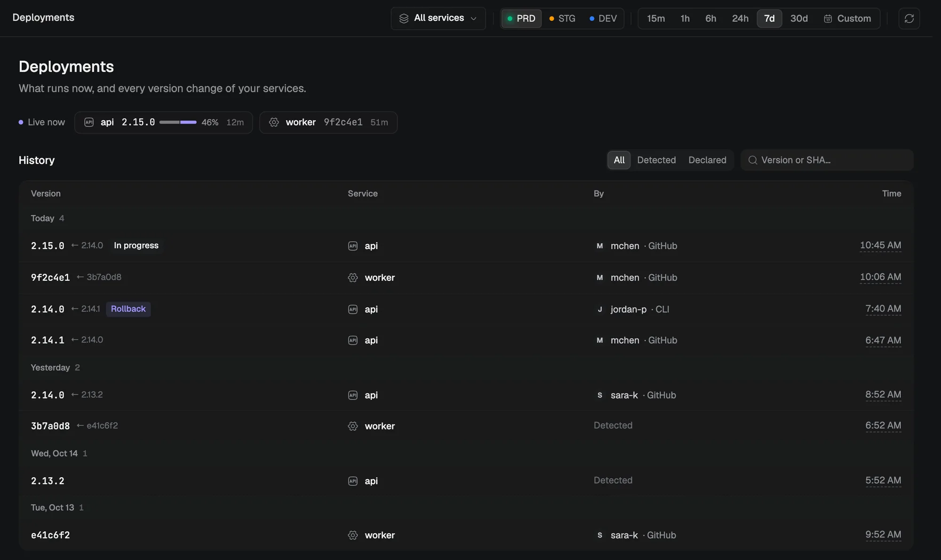
Task: Switch environment to PRD
Action: [521, 18]
